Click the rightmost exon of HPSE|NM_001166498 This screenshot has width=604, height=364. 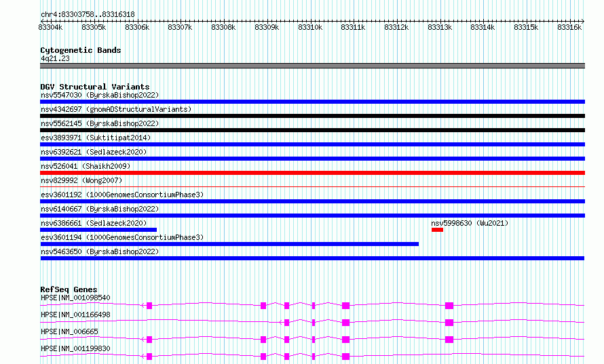449,323
